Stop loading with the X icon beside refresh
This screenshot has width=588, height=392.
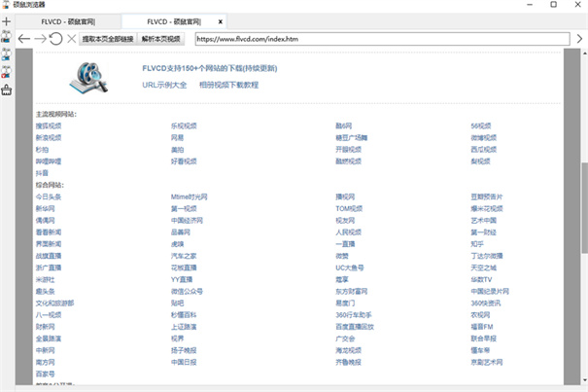coord(72,39)
